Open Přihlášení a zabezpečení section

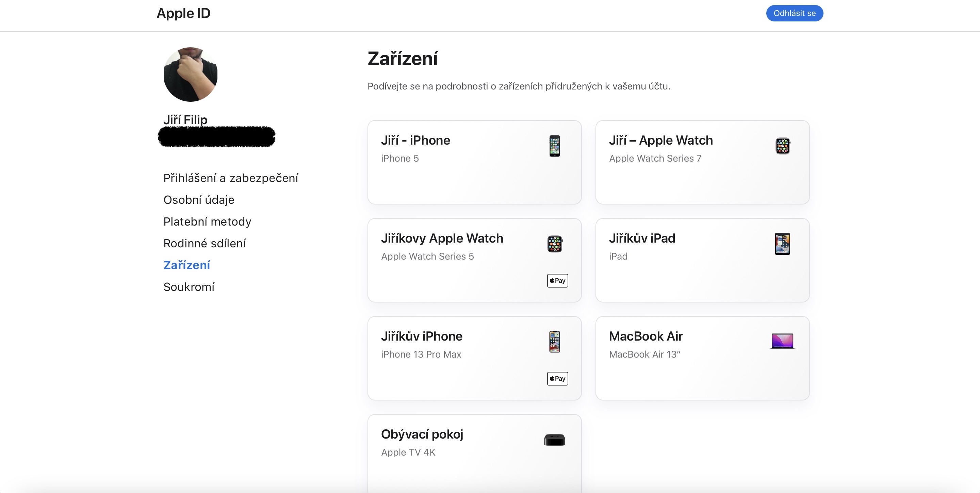[x=231, y=178]
